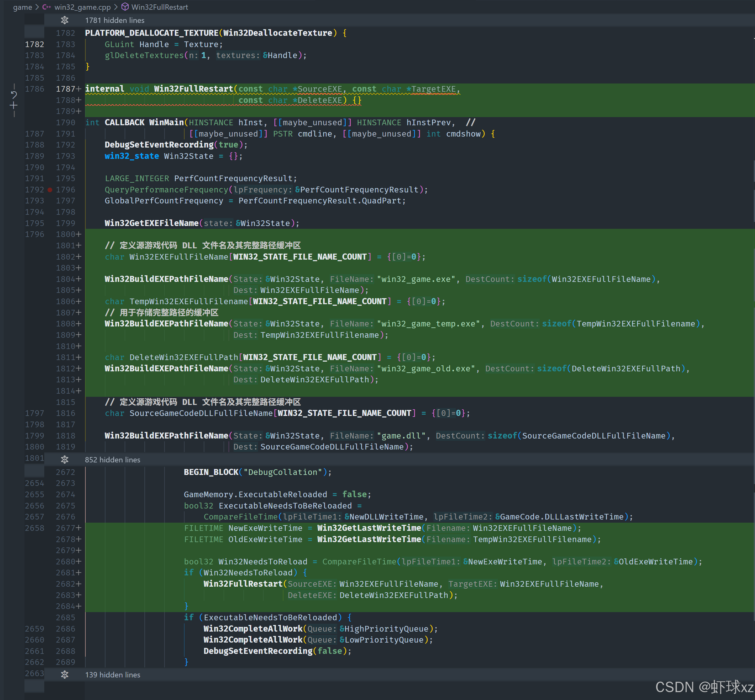Click the cube symbol icon in breadcrumbs

(x=125, y=7)
